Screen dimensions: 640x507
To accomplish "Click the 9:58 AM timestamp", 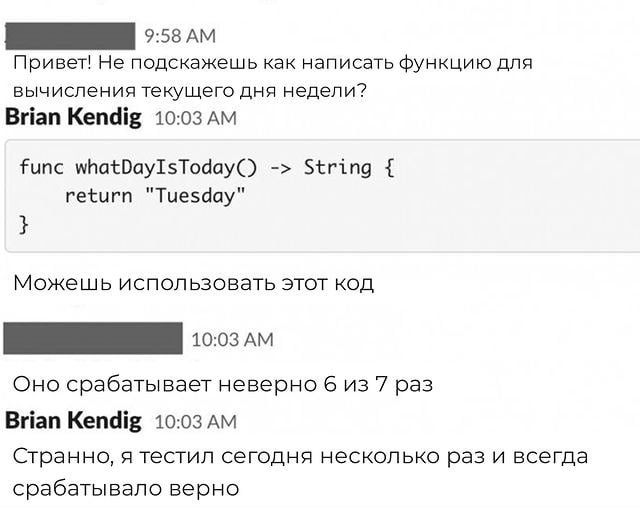I will (x=180, y=37).
